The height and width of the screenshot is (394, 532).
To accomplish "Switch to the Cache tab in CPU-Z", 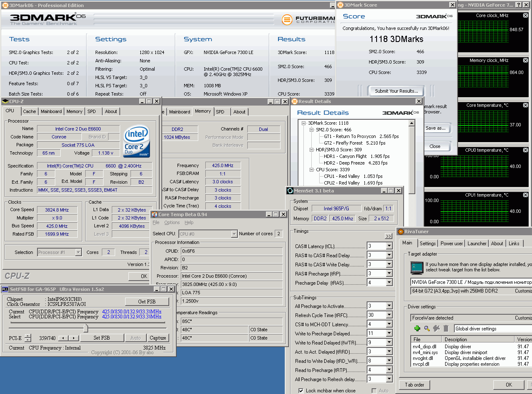I will [30, 111].
